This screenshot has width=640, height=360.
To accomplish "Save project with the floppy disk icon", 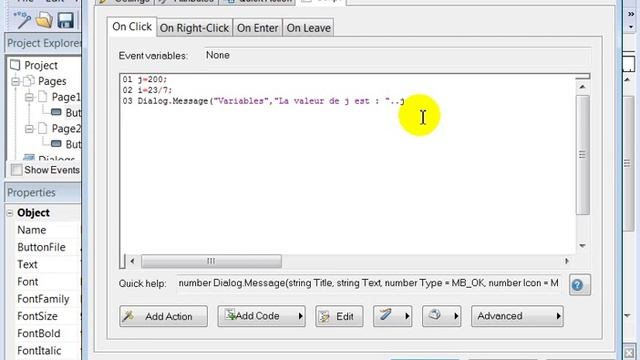I will [x=65, y=20].
